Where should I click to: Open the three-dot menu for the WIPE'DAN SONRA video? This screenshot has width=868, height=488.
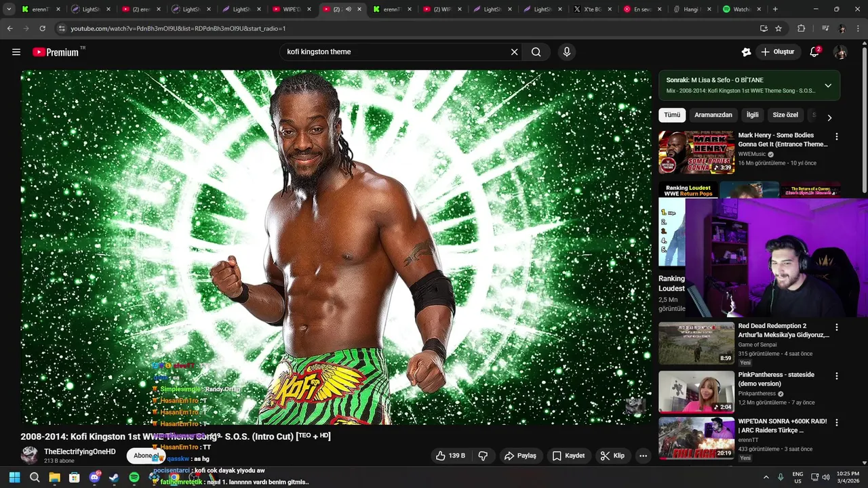[836, 422]
